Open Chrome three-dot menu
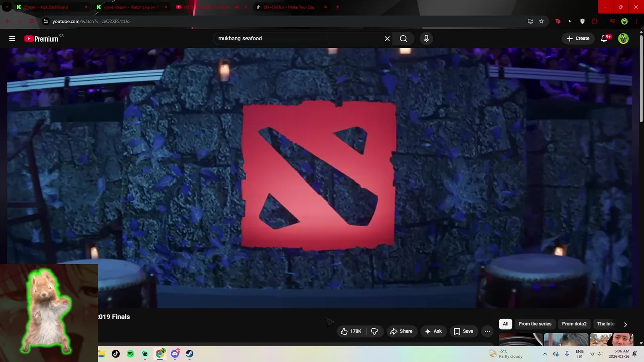Screen dimensions: 644x362 637,21
